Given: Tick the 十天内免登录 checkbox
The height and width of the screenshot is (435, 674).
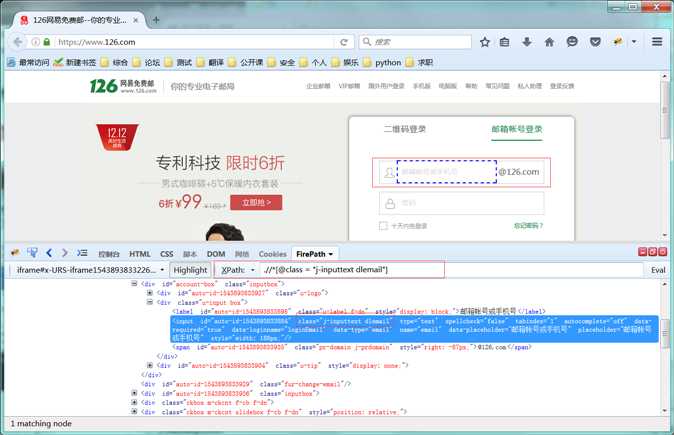Looking at the screenshot, I should point(383,226).
